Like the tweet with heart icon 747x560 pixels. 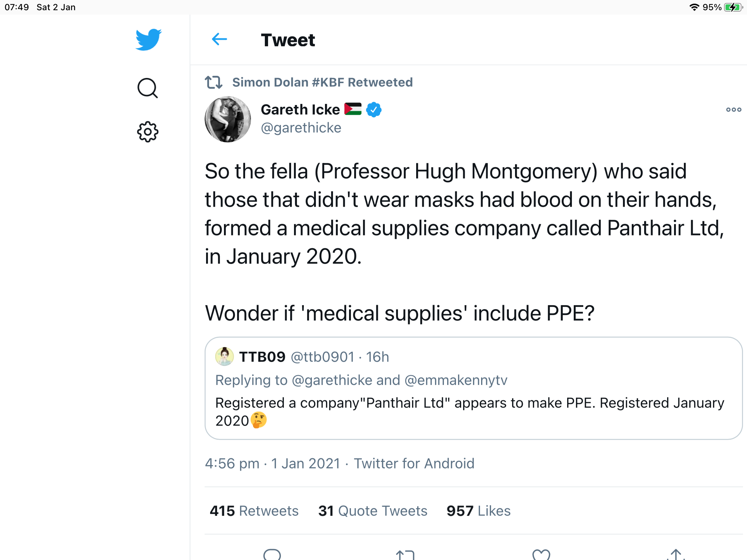(541, 555)
